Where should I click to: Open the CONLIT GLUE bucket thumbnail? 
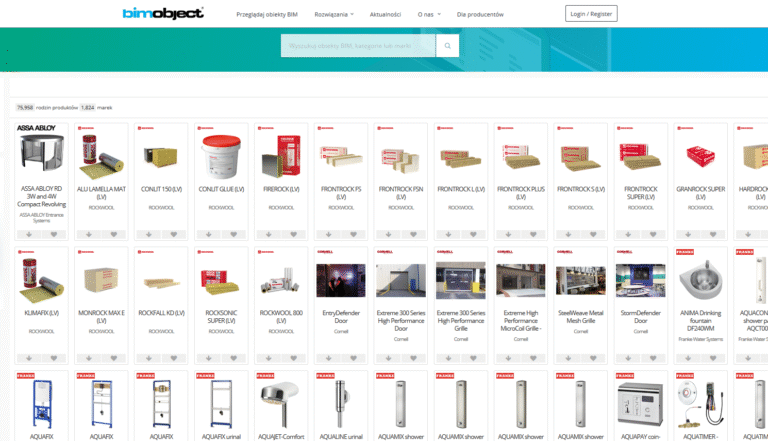[221, 157]
